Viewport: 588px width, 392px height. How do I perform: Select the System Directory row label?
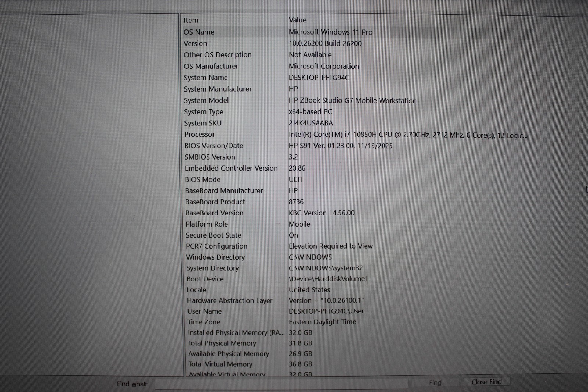pyautogui.click(x=212, y=268)
